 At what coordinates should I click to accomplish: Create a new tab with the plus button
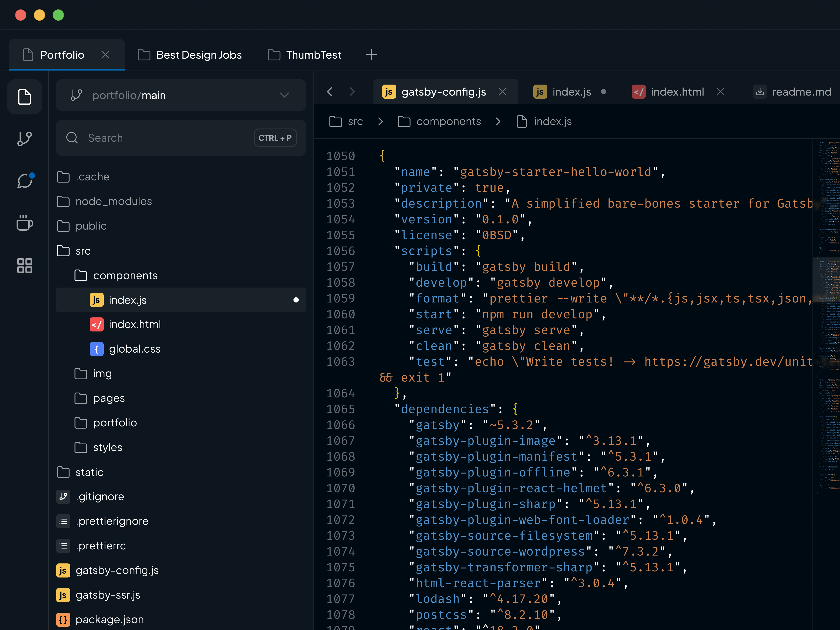[x=371, y=55]
